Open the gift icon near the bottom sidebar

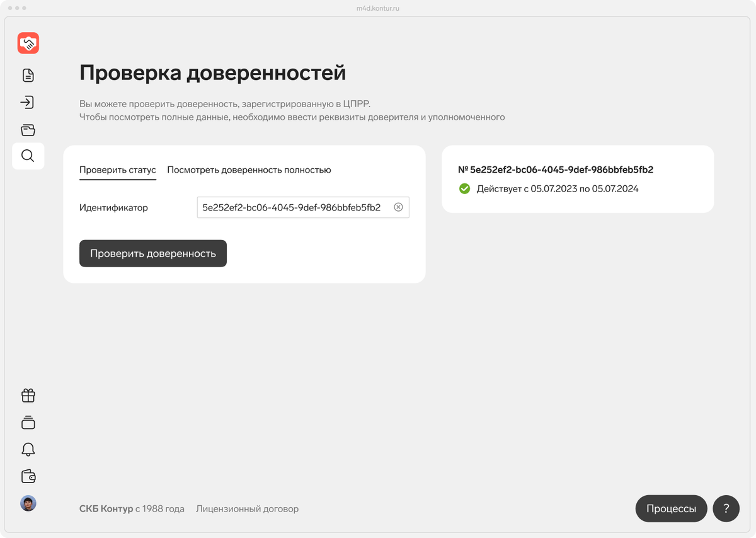click(28, 395)
